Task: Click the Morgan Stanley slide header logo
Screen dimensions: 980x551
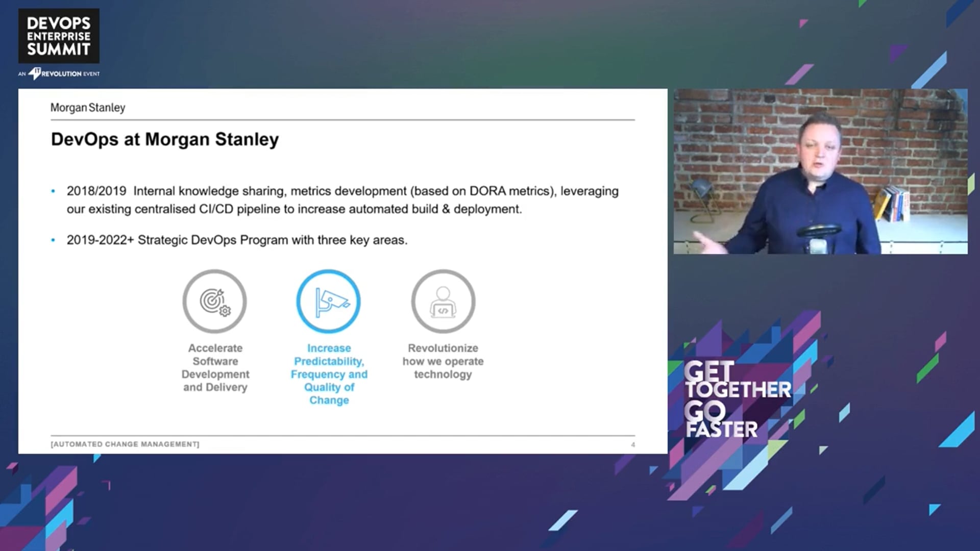Action: point(88,108)
